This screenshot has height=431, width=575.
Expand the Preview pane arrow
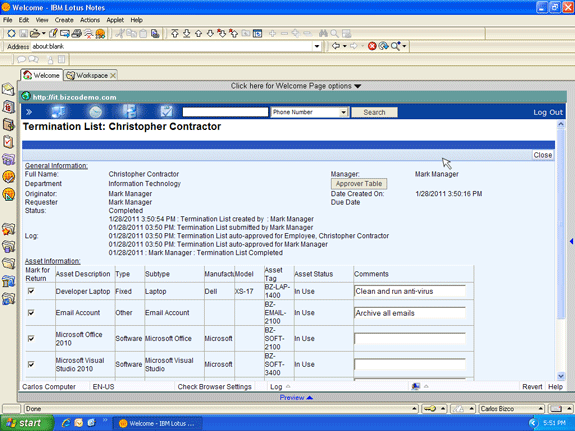[310, 397]
